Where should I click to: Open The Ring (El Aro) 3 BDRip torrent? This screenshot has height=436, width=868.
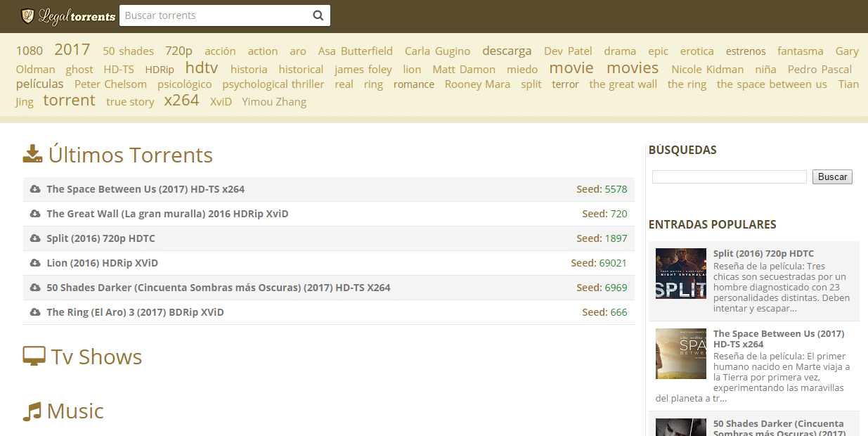pyautogui.click(x=135, y=312)
